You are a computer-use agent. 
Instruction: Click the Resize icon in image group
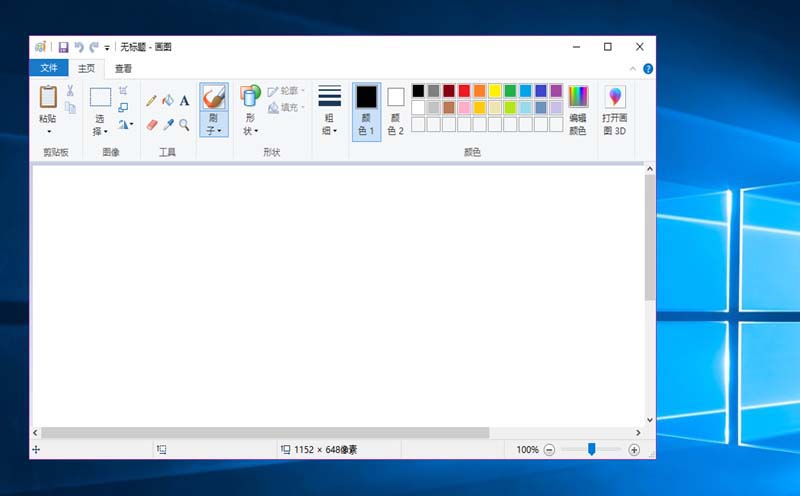click(x=123, y=107)
